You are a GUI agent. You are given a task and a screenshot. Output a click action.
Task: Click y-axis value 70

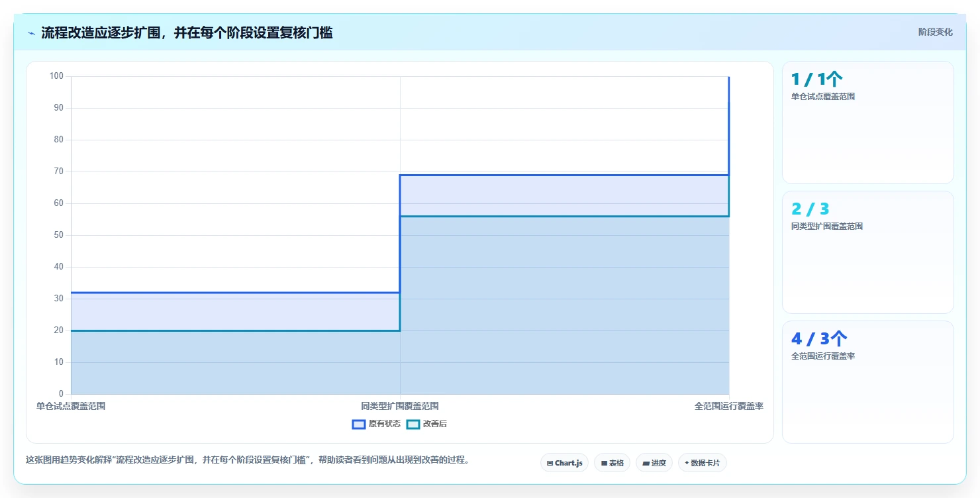(59, 172)
